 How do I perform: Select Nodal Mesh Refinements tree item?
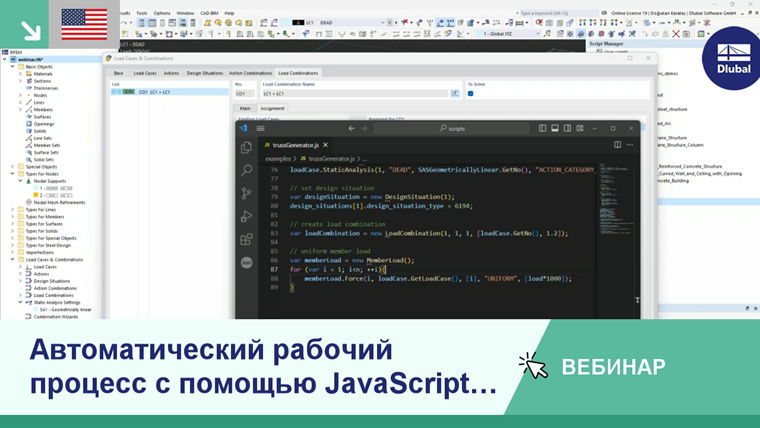click(x=59, y=202)
